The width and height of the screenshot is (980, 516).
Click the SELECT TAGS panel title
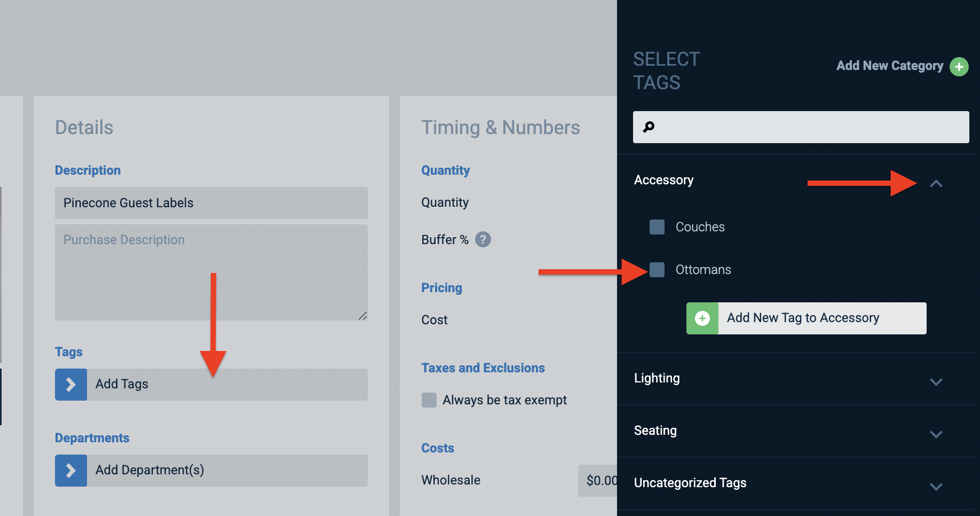[x=667, y=71]
